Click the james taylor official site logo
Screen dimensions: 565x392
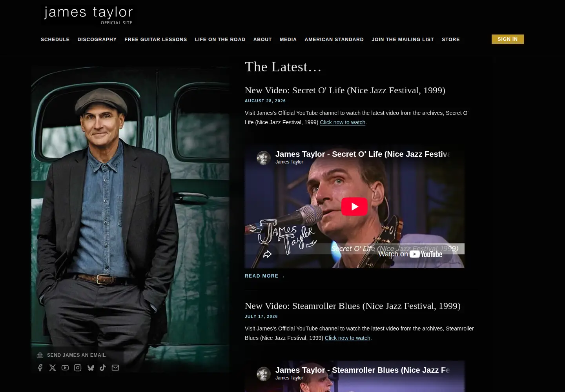(89, 15)
